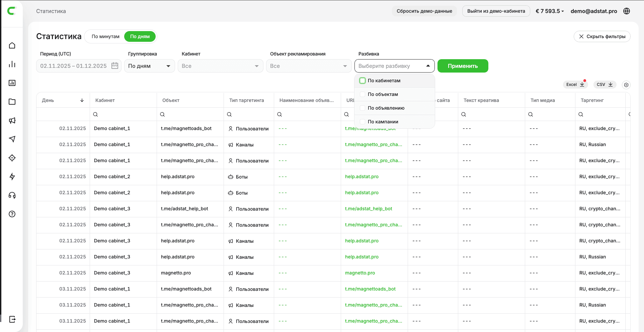Open the home icon in sidebar
This screenshot has height=332, width=644.
click(x=12, y=45)
